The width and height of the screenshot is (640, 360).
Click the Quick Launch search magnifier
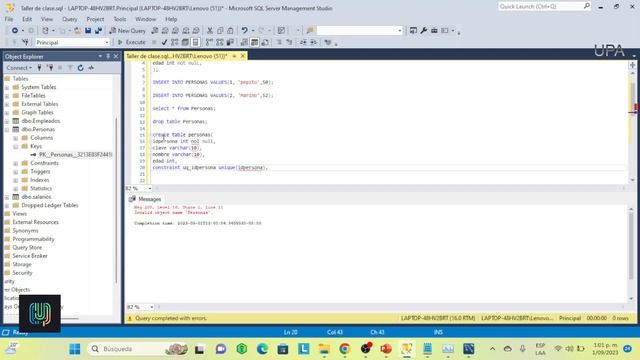[587, 6]
